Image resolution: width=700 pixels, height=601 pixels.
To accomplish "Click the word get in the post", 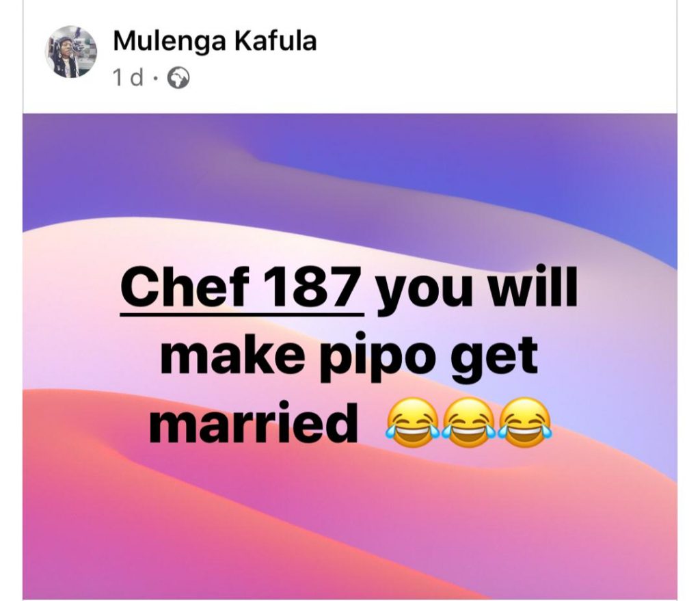I will pyautogui.click(x=497, y=358).
